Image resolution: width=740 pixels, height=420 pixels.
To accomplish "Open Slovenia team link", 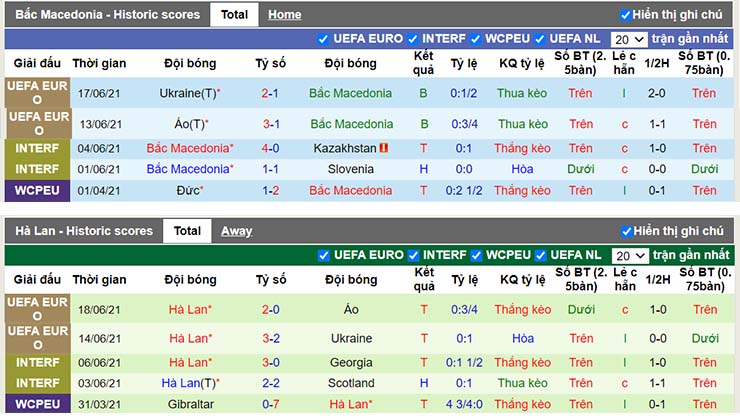I will tap(351, 169).
